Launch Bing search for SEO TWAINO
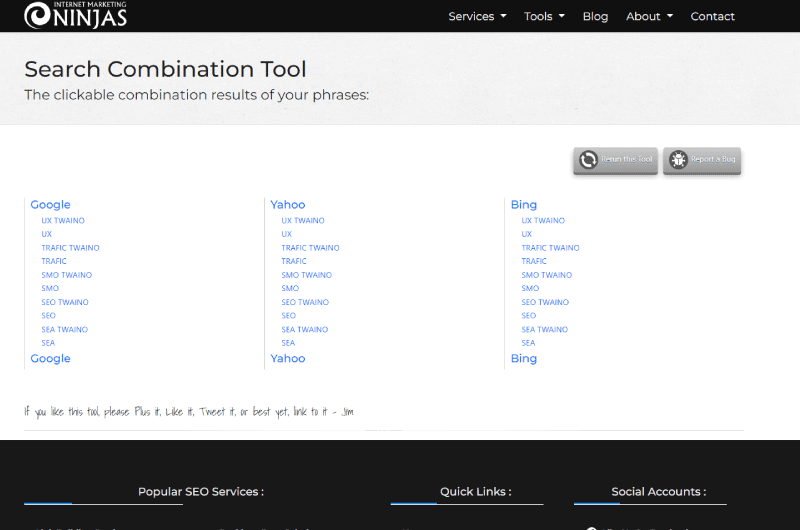 (545, 302)
